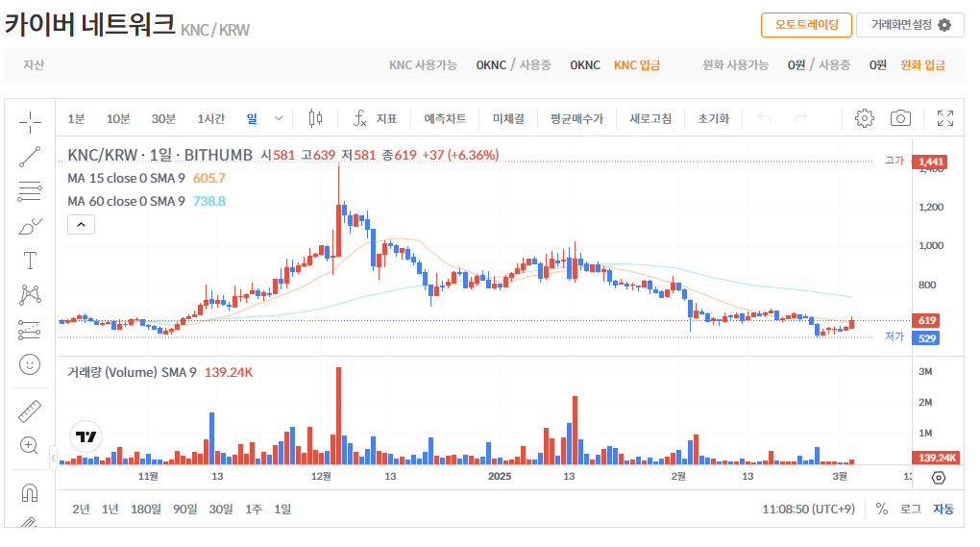Set the range to 1년
980x547 pixels.
[x=110, y=509]
